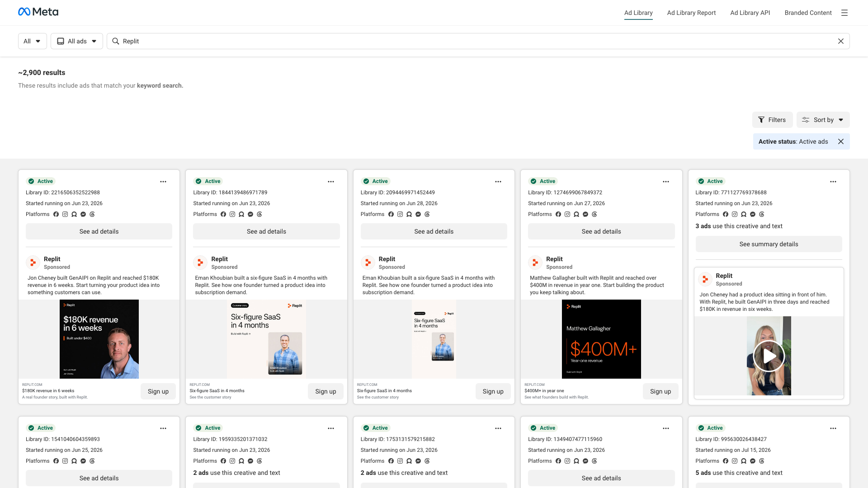Clear the Replit search text
The height and width of the screenshot is (488, 868).
pos(840,41)
